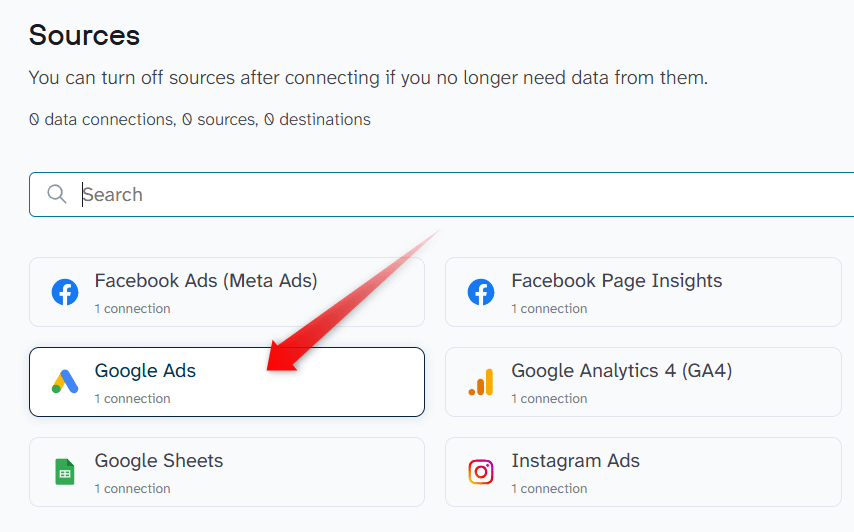Click "1 connection" under Facebook Ads
This screenshot has width=854, height=532.
point(132,309)
